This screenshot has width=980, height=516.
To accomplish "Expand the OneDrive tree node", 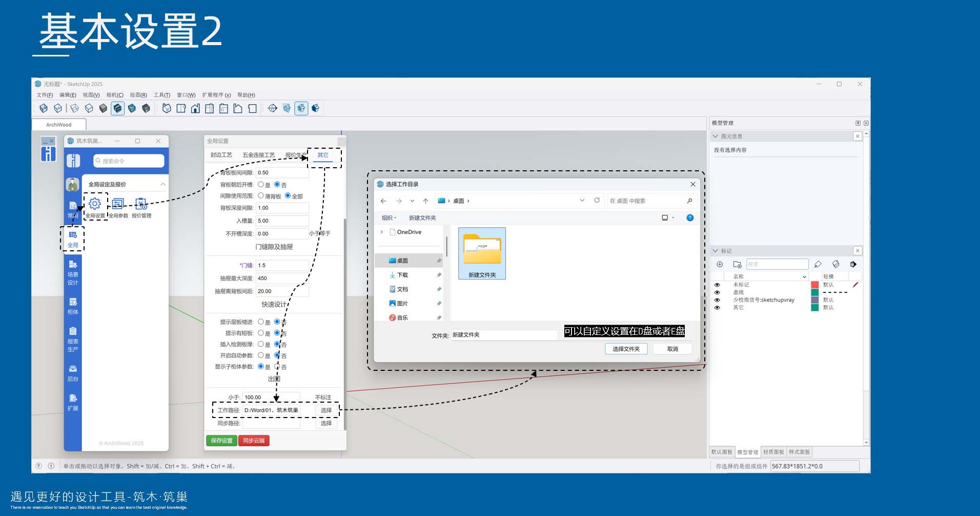I will pos(382,232).
